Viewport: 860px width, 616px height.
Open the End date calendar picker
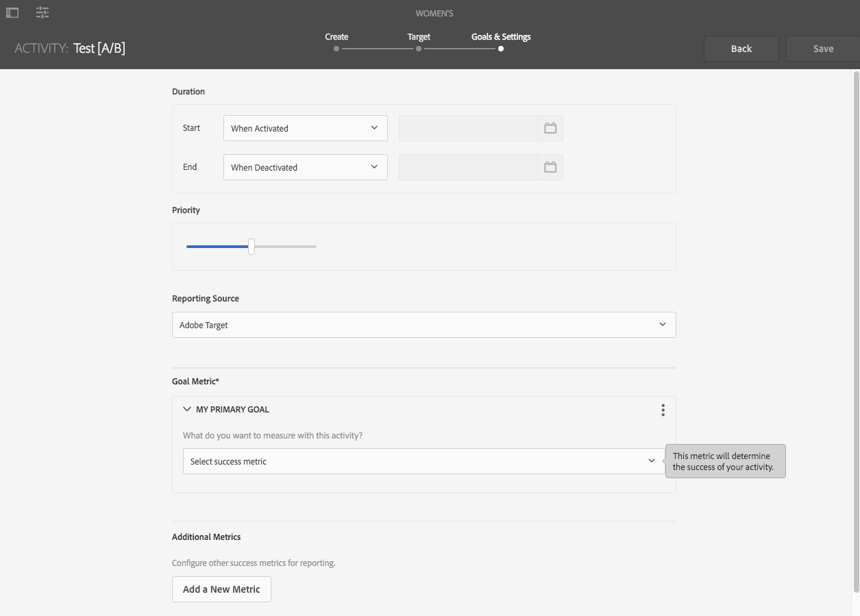550,167
